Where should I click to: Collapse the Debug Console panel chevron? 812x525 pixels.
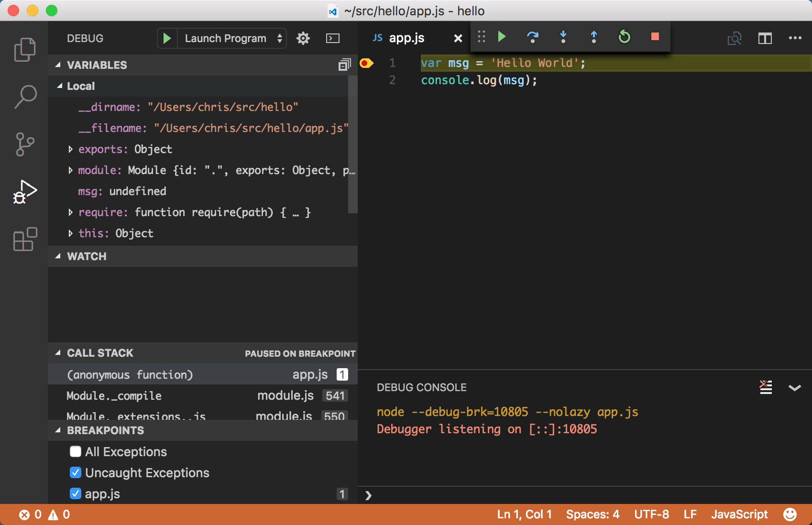tap(795, 388)
